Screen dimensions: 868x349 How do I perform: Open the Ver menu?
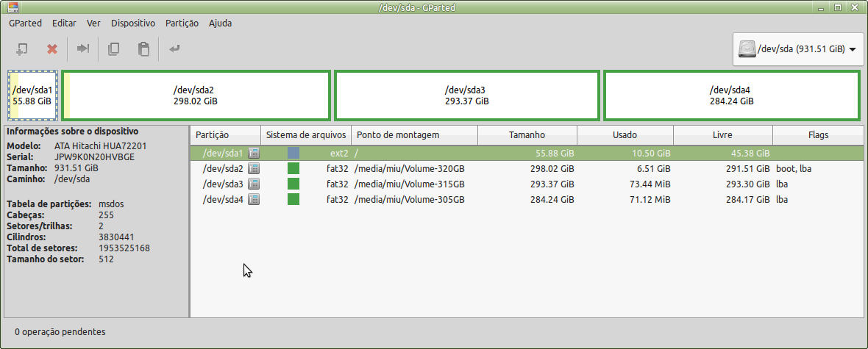coord(93,24)
